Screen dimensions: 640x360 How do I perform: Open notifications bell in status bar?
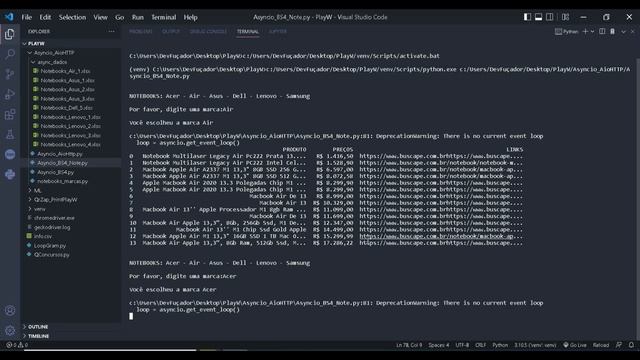point(631,345)
